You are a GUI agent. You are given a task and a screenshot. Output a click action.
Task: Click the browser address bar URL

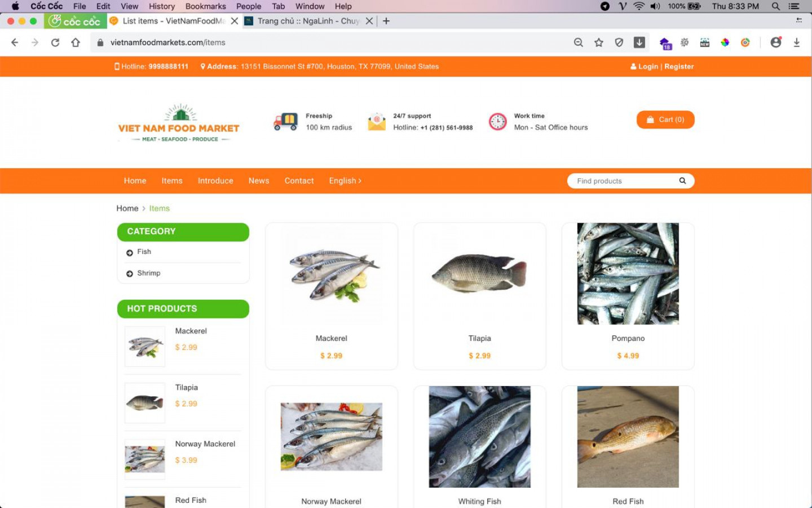tap(168, 42)
